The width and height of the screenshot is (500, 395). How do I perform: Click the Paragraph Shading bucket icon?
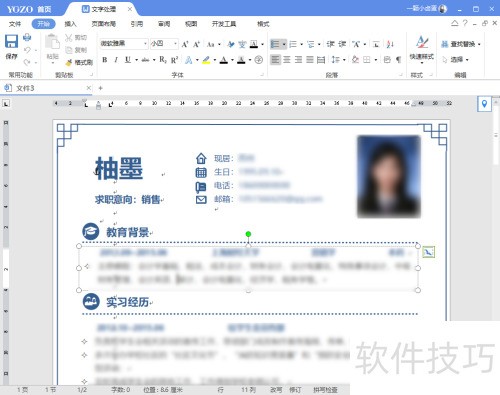click(x=355, y=60)
